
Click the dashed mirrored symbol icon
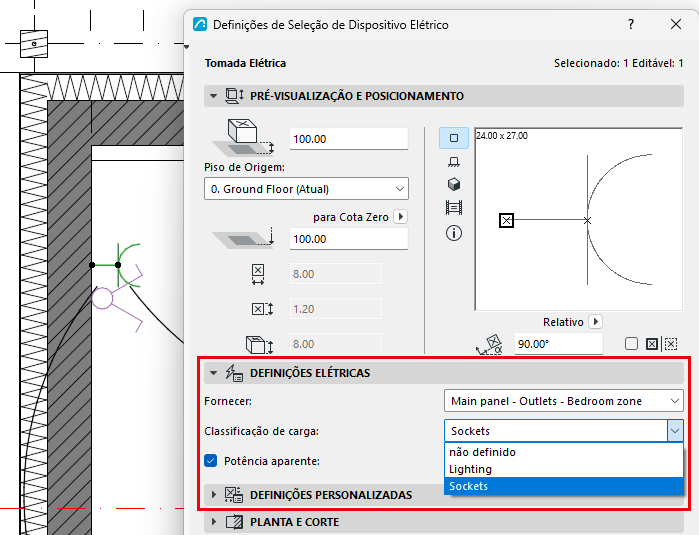pyautogui.click(x=671, y=344)
